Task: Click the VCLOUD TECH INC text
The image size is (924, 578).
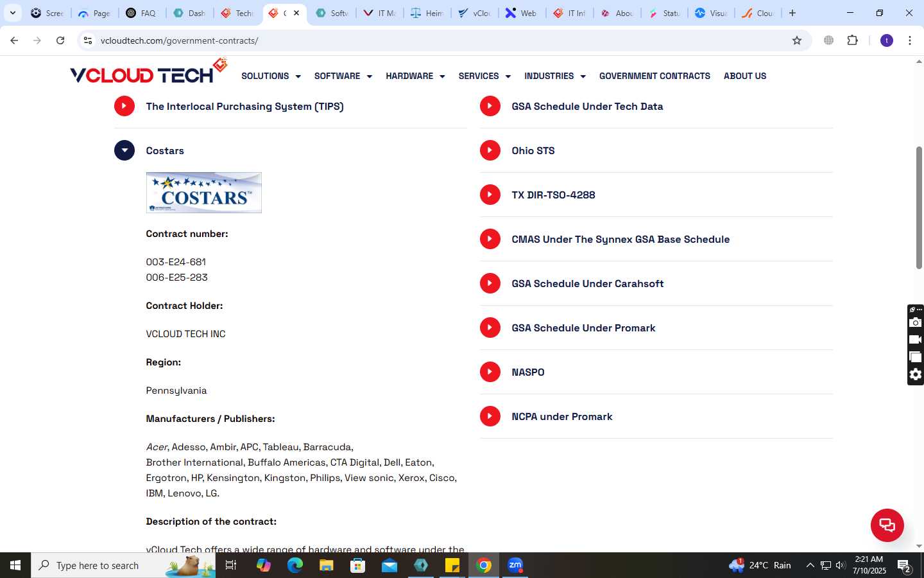Action: [185, 334]
